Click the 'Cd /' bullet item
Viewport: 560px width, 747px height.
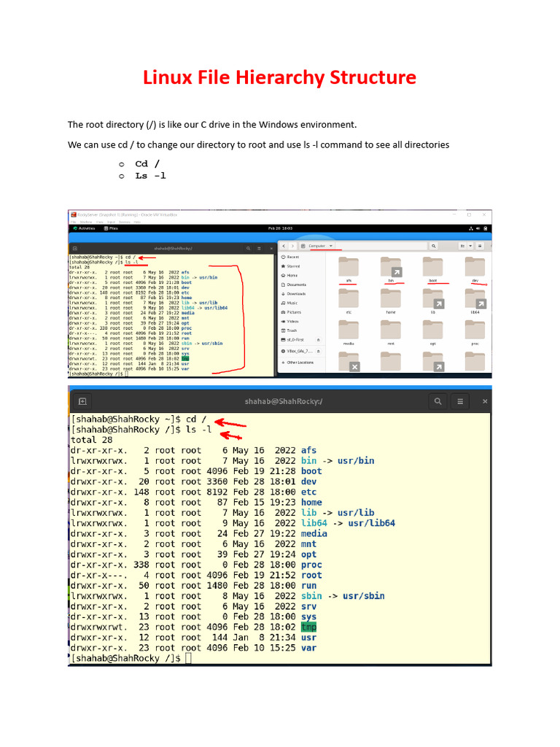point(147,163)
